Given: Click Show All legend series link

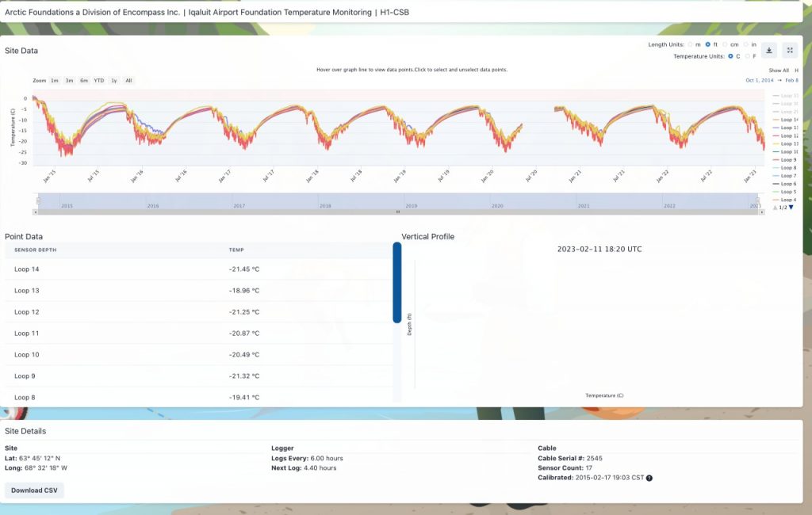Looking at the screenshot, I should point(778,71).
